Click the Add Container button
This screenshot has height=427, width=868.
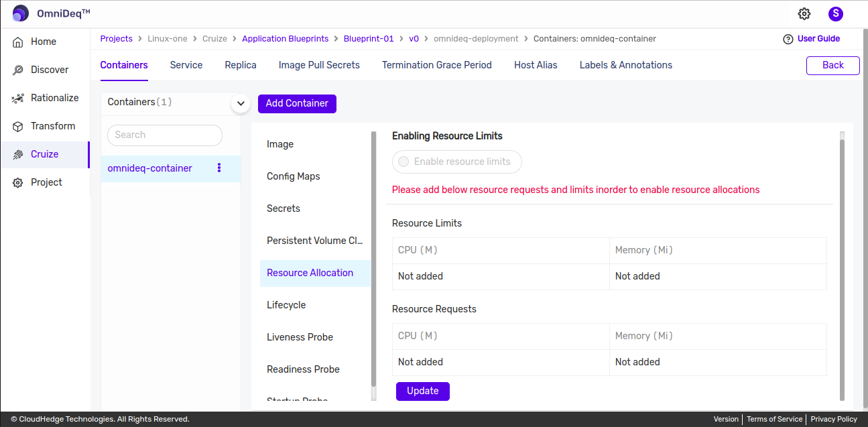297,103
